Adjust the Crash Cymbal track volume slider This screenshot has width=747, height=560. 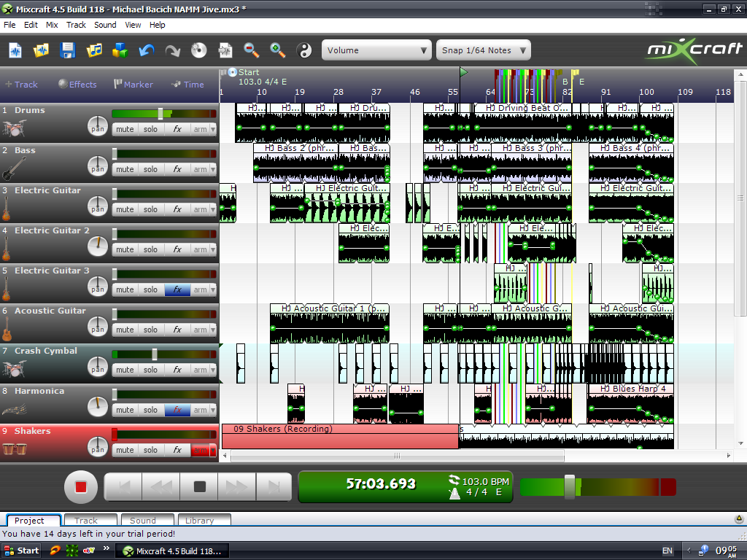(155, 354)
